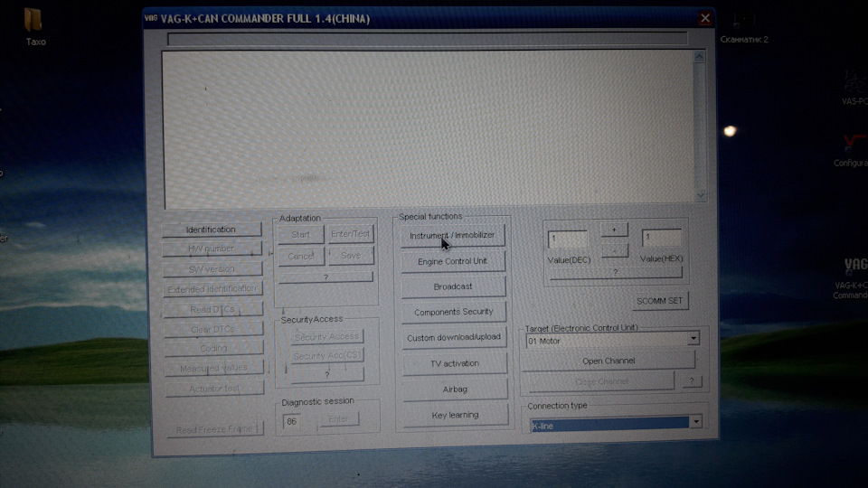Increase value with the plus button
The image size is (868, 488).
pyautogui.click(x=615, y=230)
